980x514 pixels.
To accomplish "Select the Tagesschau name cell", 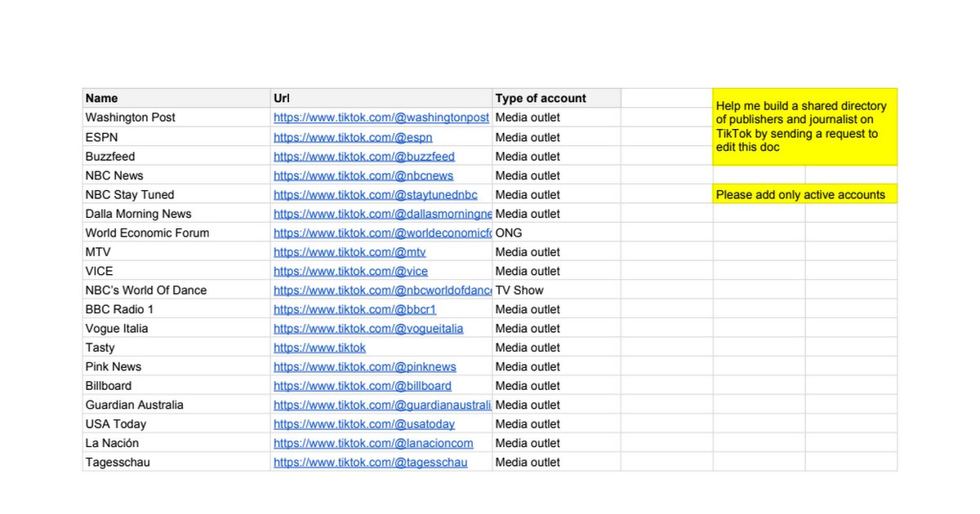I will click(176, 462).
